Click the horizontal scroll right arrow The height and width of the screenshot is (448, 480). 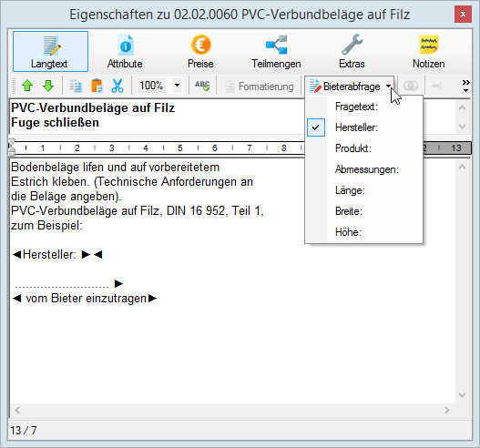447,410
